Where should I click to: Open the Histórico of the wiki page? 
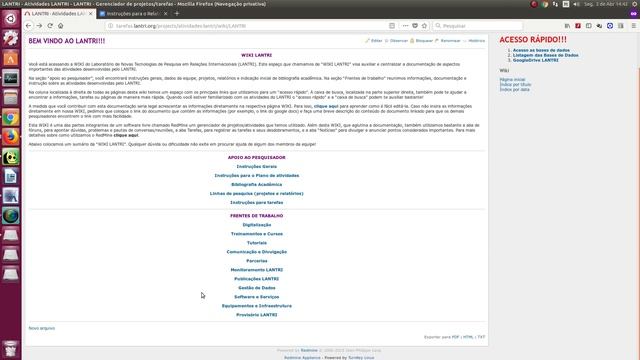[x=474, y=41]
